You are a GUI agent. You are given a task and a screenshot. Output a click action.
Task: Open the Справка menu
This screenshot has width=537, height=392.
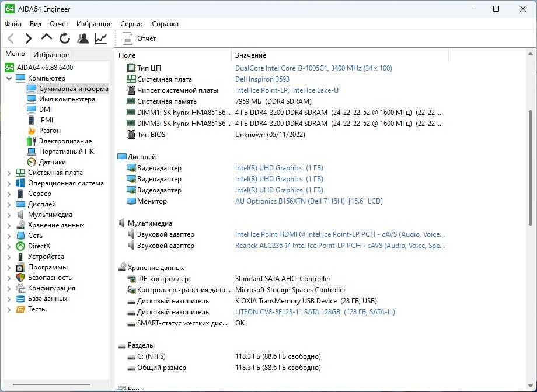point(165,24)
